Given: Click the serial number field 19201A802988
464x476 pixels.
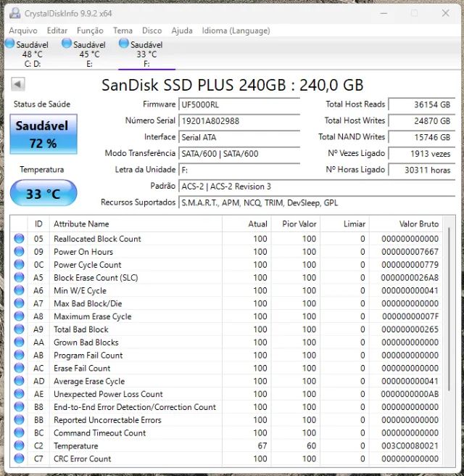Looking at the screenshot, I should click(x=239, y=121).
